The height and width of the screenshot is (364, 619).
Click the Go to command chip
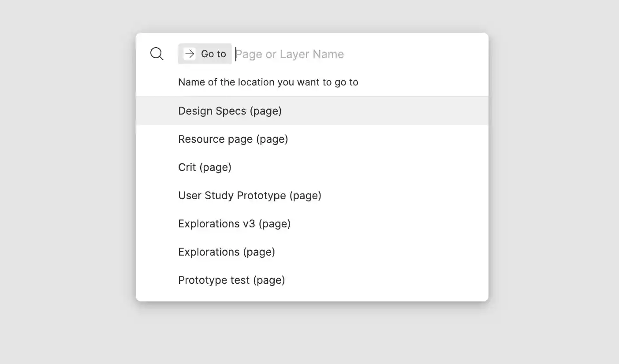205,54
